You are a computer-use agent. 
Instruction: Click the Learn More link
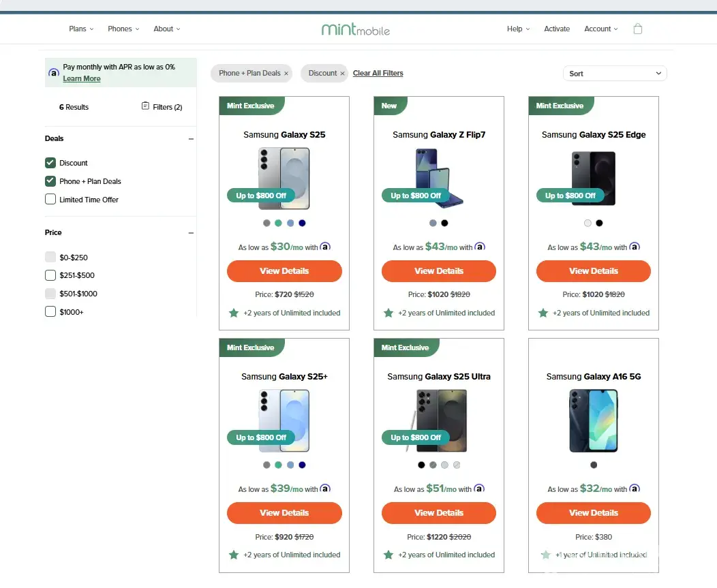[x=81, y=78]
